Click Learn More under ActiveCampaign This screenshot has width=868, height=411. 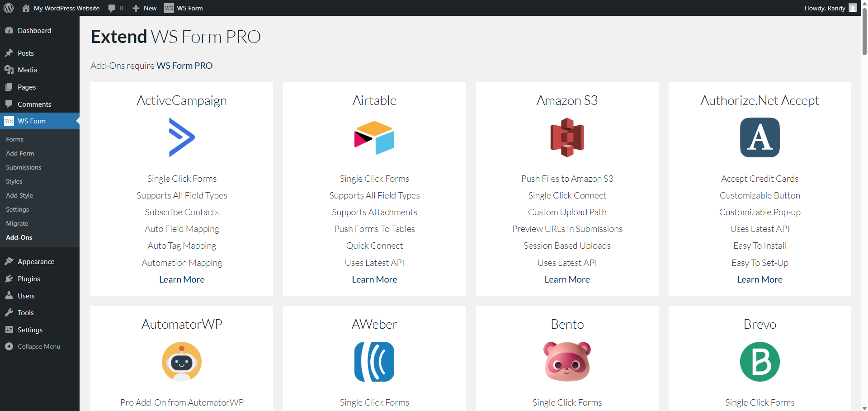182,279
